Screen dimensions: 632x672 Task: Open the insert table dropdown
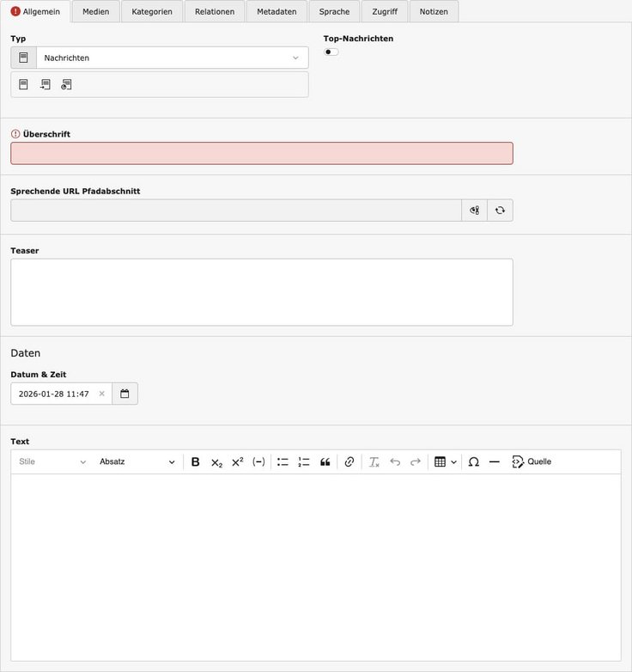pyautogui.click(x=445, y=461)
